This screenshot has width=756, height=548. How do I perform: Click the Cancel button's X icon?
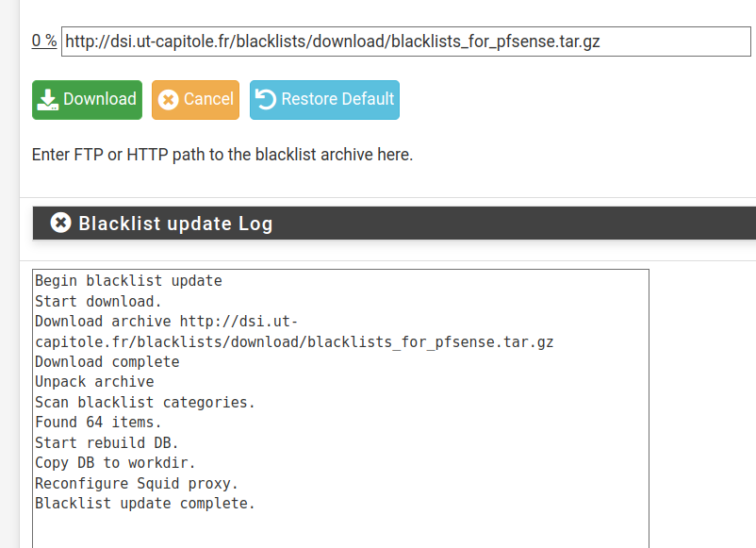coord(169,100)
